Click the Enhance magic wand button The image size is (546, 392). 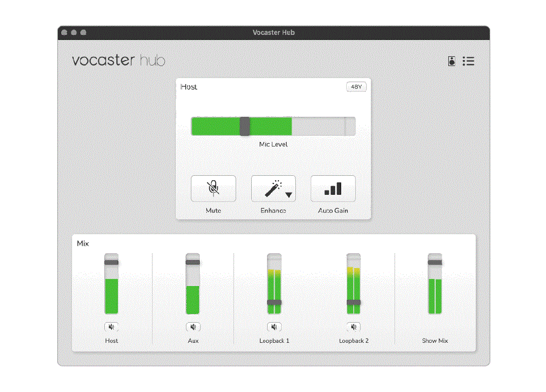coord(274,188)
